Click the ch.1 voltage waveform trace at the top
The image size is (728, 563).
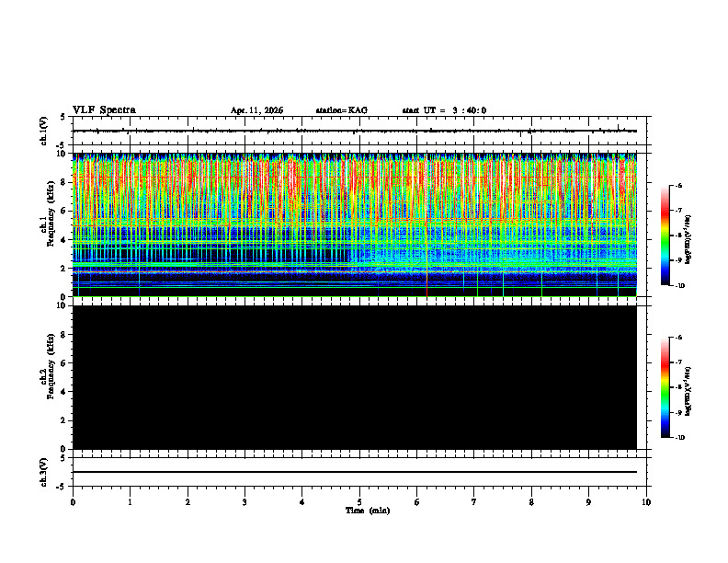tap(354, 131)
